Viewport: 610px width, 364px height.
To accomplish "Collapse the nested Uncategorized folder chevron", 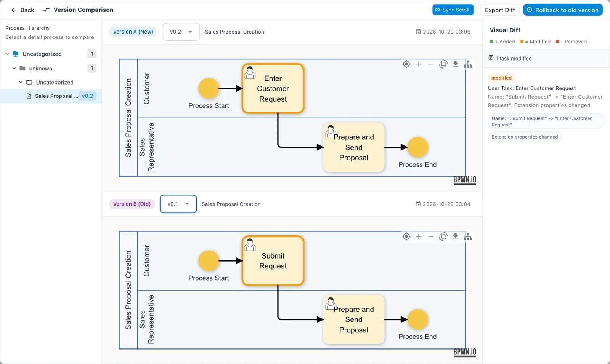I will click(x=21, y=82).
